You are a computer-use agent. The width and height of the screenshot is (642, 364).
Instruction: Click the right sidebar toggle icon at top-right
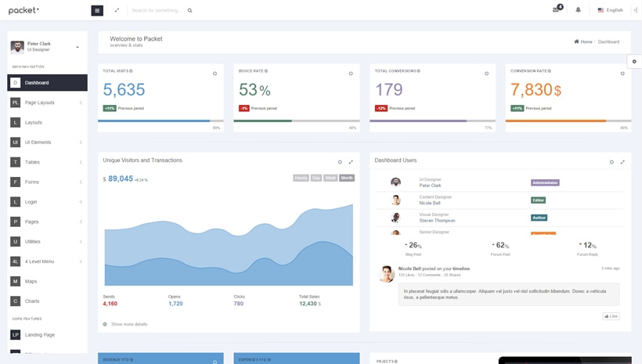tap(635, 10)
